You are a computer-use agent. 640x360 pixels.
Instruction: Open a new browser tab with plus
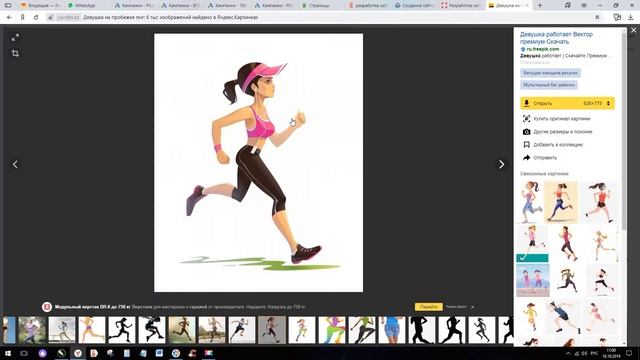[x=540, y=6]
